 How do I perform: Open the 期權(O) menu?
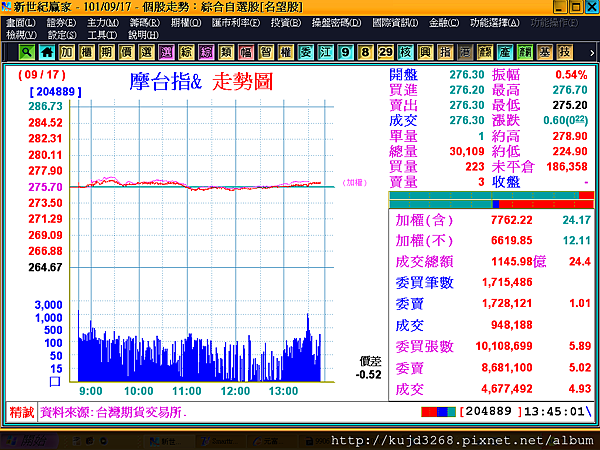[x=186, y=23]
